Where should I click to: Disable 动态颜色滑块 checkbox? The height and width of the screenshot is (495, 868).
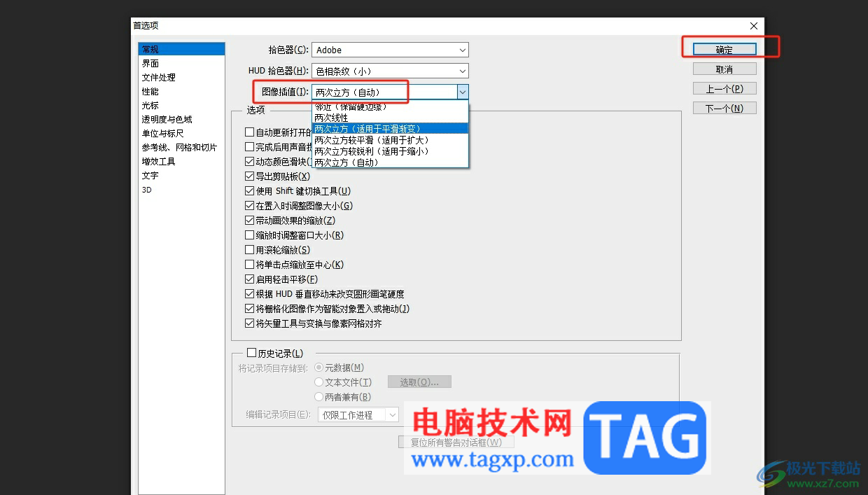249,162
